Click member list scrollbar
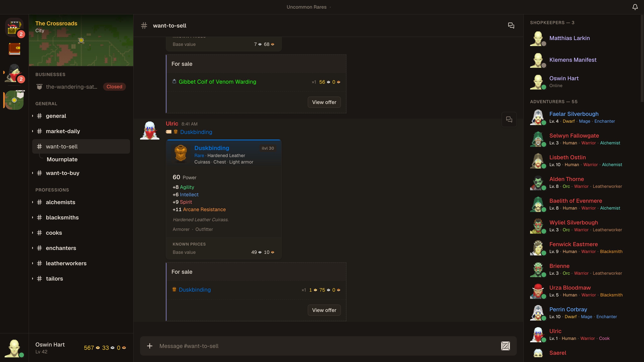 (x=642, y=59)
